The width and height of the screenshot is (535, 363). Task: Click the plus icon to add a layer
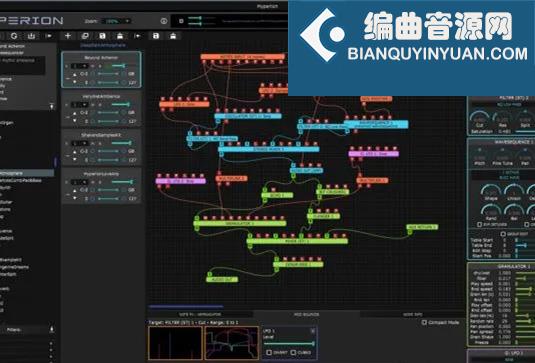pyautogui.click(x=68, y=36)
